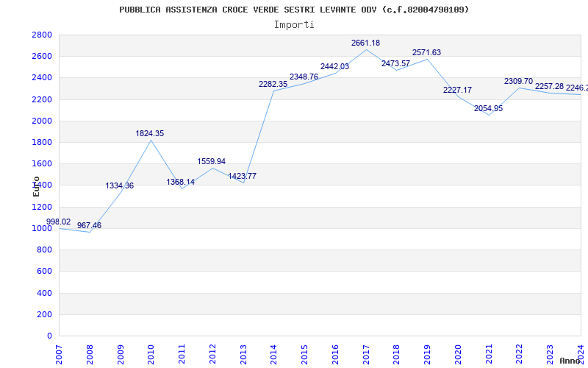Click the 2021 year axis label

tap(489, 355)
